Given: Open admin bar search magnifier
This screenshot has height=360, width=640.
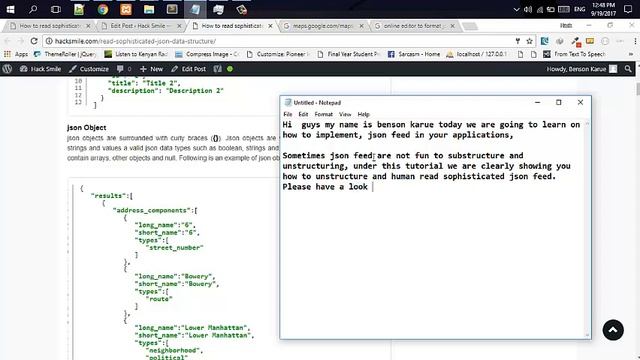Looking at the screenshot, I should click(x=628, y=69).
